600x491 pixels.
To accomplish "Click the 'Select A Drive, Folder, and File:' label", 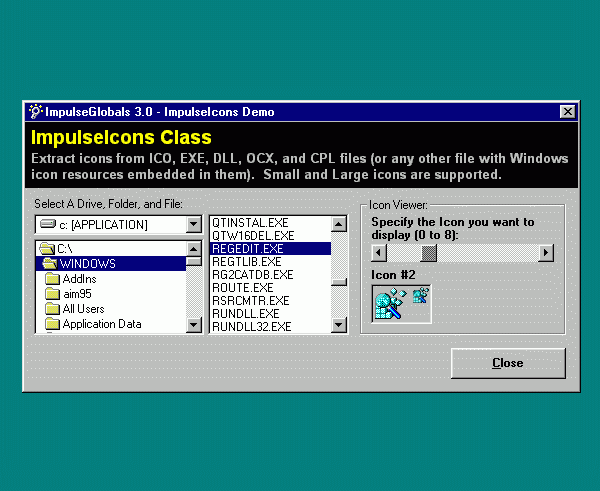I will tap(108, 204).
